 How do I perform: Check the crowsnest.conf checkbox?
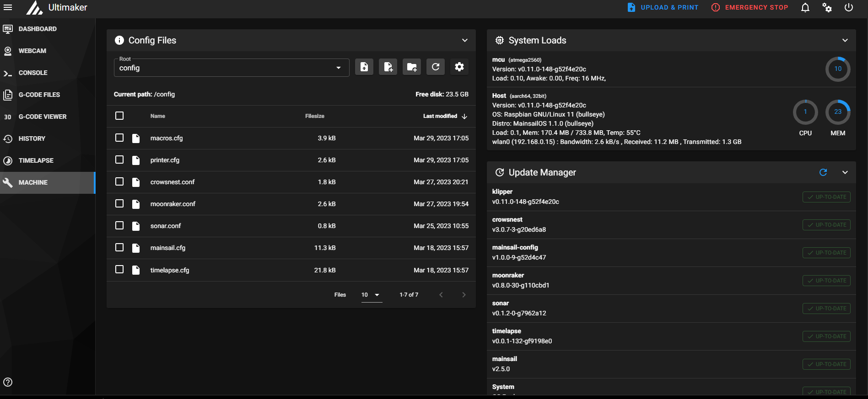[x=119, y=181]
